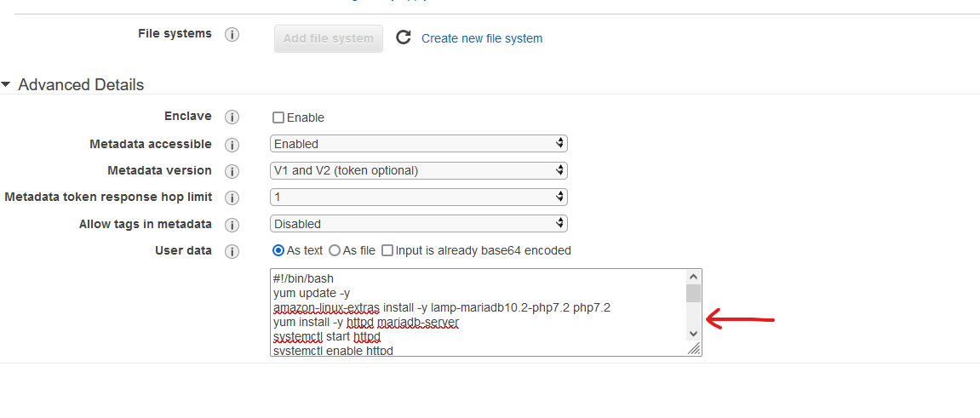Show info for Allow tags in metadata
The width and height of the screenshot is (980, 418).
pos(232,225)
